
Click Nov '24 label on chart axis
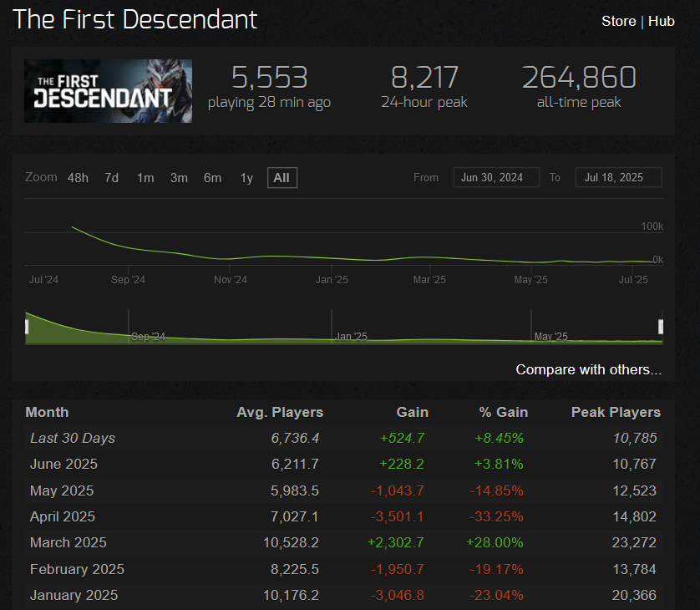[231, 280]
